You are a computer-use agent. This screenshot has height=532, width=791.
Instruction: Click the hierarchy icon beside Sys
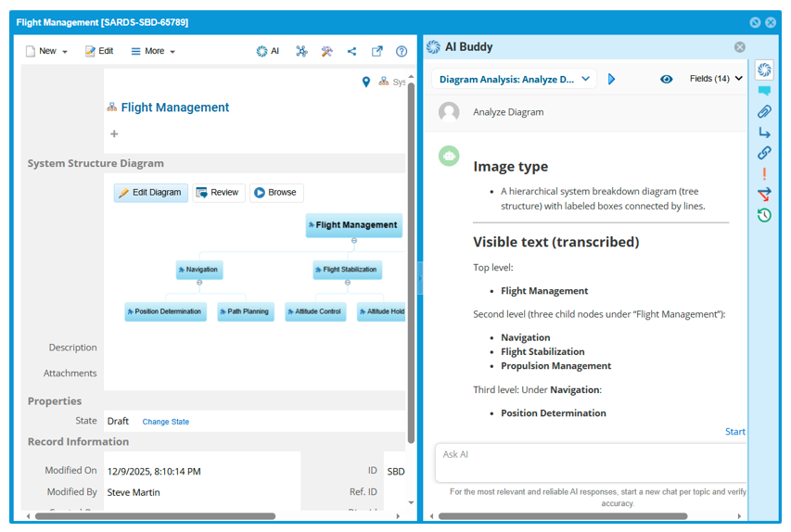(383, 82)
